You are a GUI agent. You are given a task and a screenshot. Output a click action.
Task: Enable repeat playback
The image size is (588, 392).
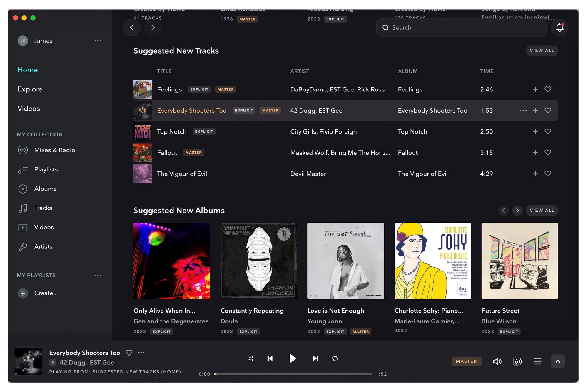(x=335, y=358)
